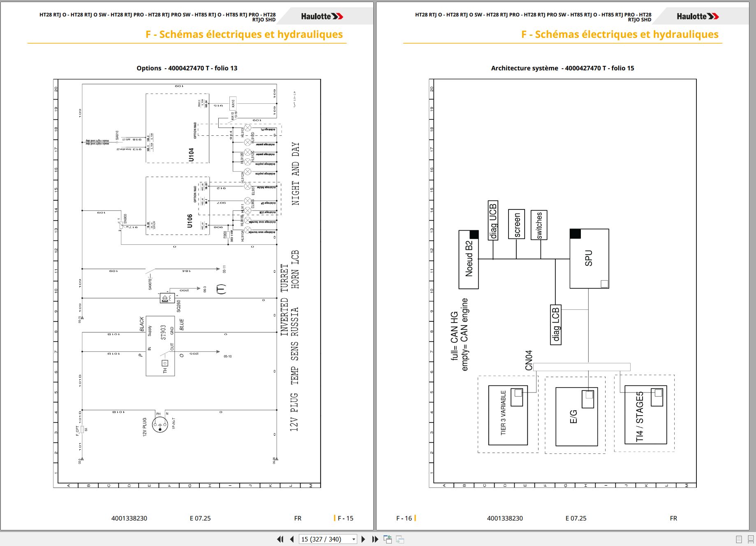Click the page number 'F - 15' footer
The height and width of the screenshot is (546, 756).
345,518
